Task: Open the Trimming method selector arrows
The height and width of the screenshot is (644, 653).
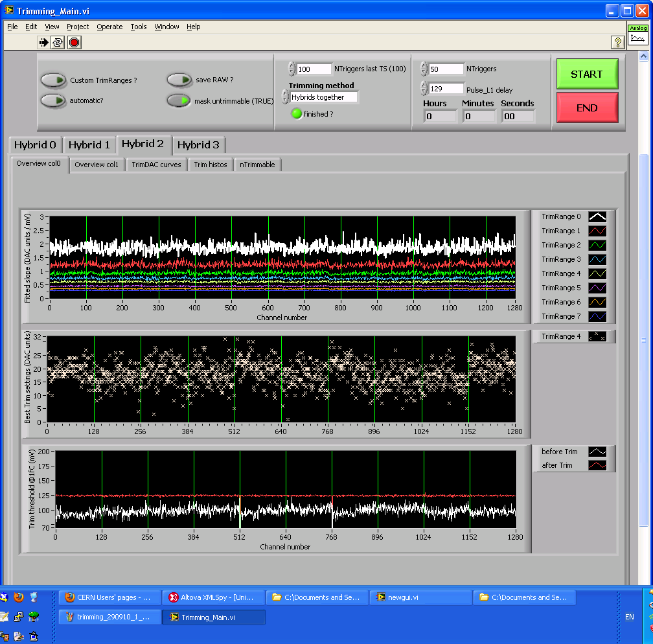Action: coord(285,97)
